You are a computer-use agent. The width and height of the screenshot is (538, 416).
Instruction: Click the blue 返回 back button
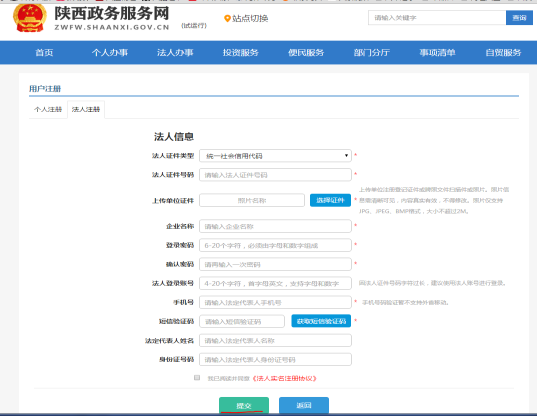[x=304, y=405]
